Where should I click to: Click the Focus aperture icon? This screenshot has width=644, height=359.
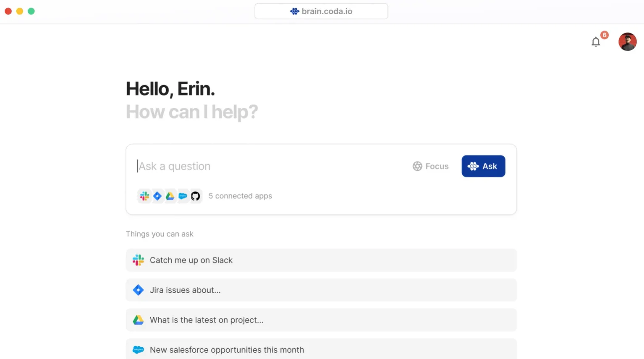(x=417, y=166)
